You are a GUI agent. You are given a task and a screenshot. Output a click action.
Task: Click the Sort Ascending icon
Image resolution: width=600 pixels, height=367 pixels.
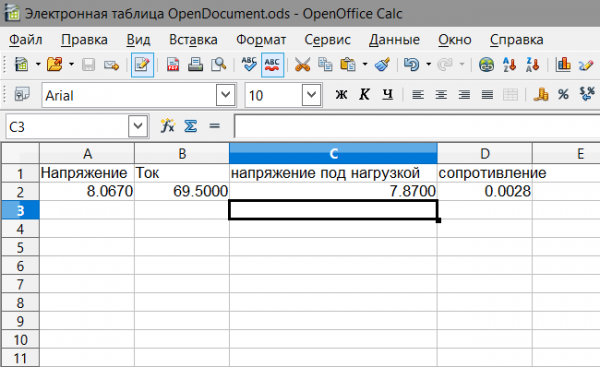click(x=509, y=65)
